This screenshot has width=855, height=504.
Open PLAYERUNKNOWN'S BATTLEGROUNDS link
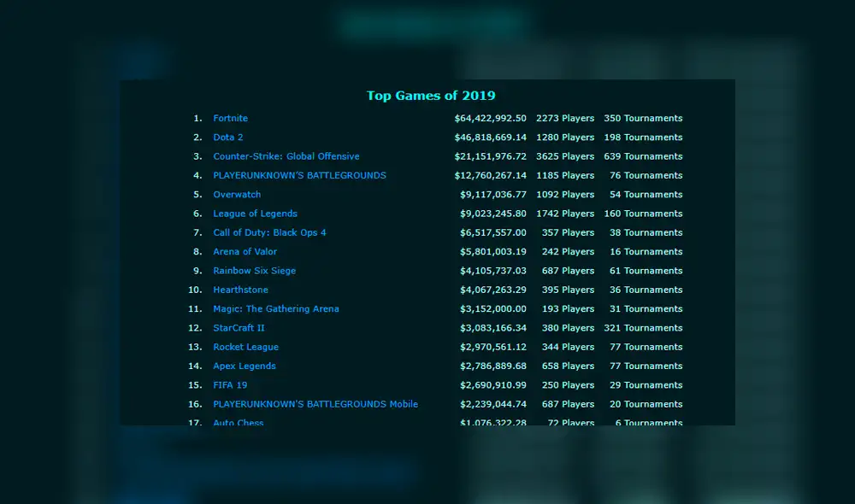coord(301,175)
